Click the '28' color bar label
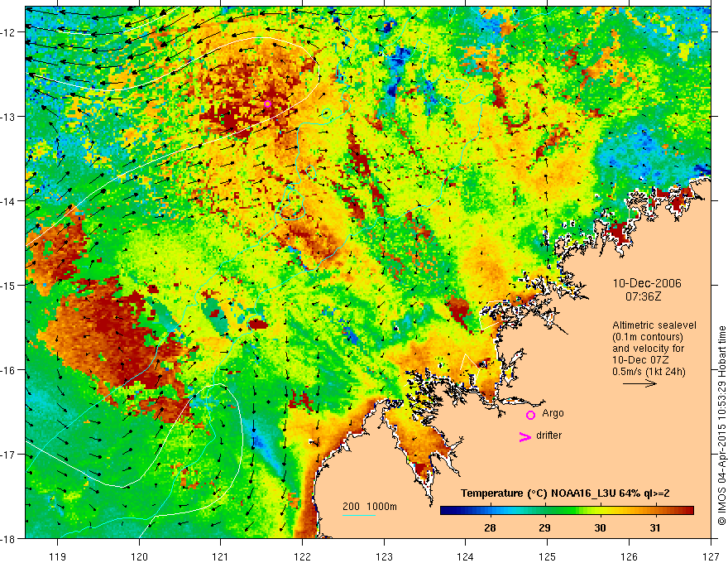Viewport: 728px width, 563px height. (x=490, y=527)
